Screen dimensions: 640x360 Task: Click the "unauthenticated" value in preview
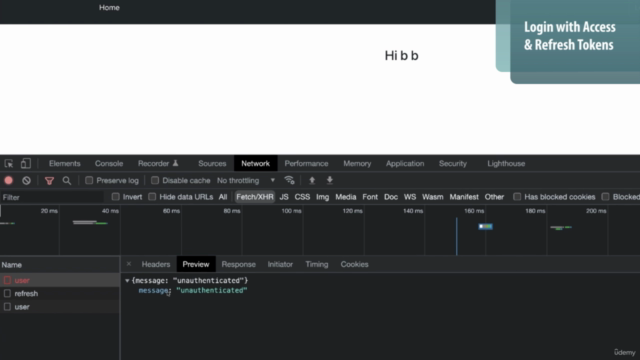211,290
